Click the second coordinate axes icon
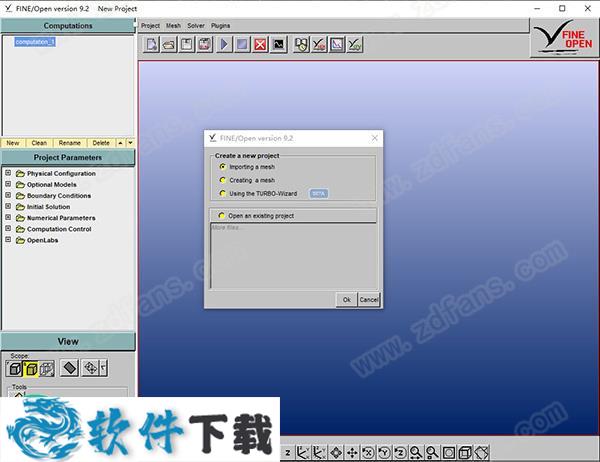Viewport: 600px width, 462px height. pyautogui.click(x=319, y=453)
